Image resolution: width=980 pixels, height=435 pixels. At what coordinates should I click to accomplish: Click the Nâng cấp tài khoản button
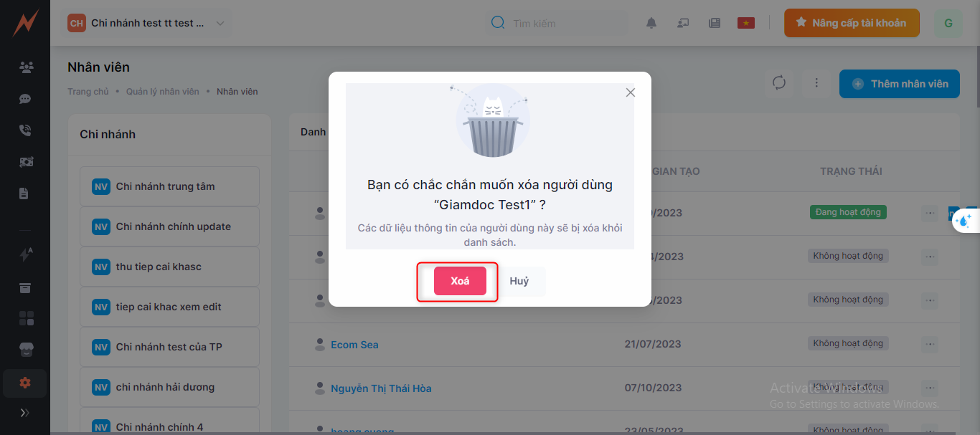(852, 23)
